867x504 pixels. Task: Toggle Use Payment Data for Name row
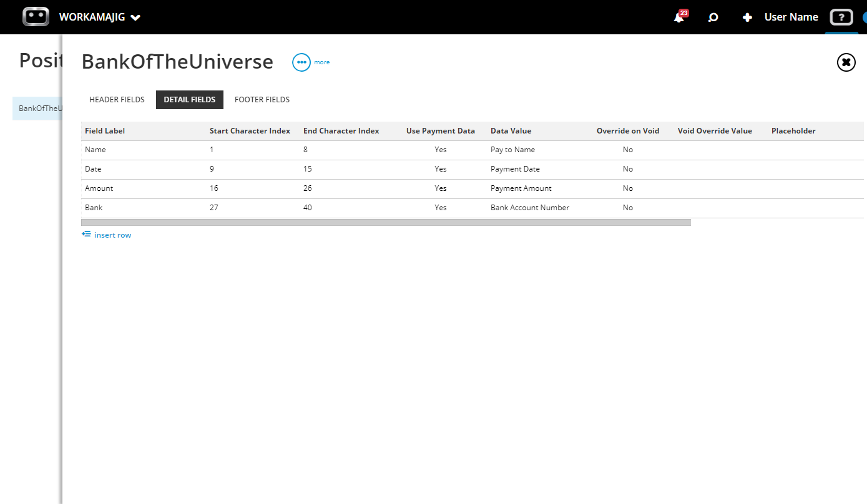click(x=441, y=150)
